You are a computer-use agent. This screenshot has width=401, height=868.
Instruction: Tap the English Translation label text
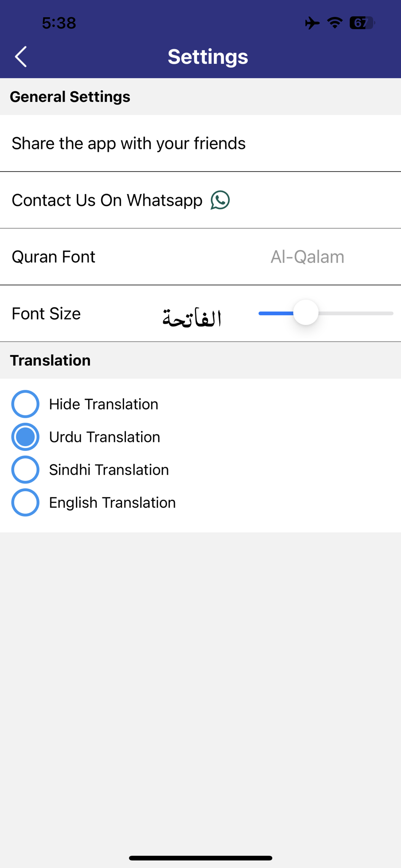pyautogui.click(x=112, y=503)
